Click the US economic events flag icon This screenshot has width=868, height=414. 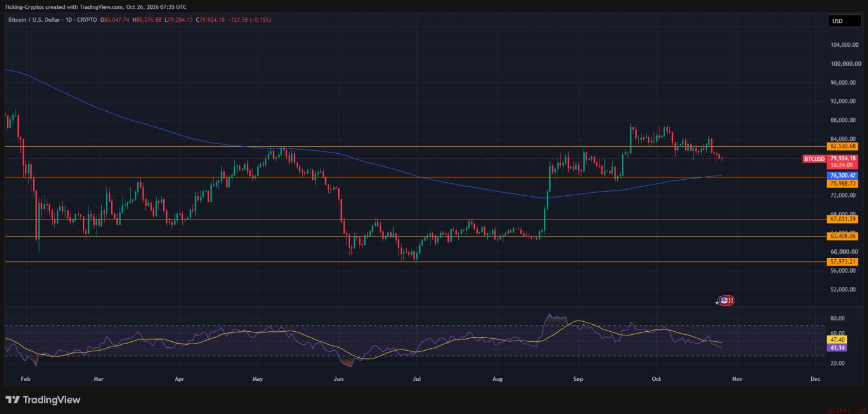(x=724, y=301)
